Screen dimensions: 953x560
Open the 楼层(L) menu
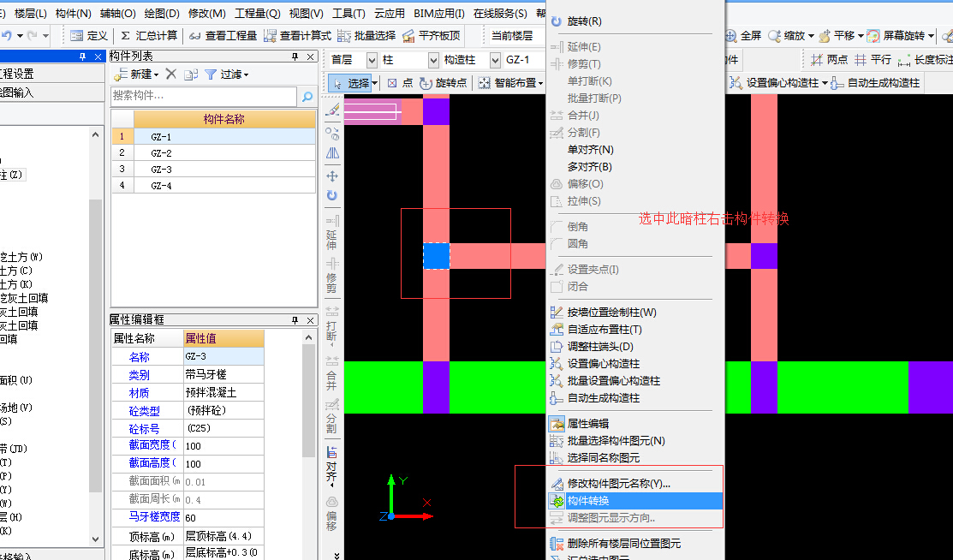point(30,13)
